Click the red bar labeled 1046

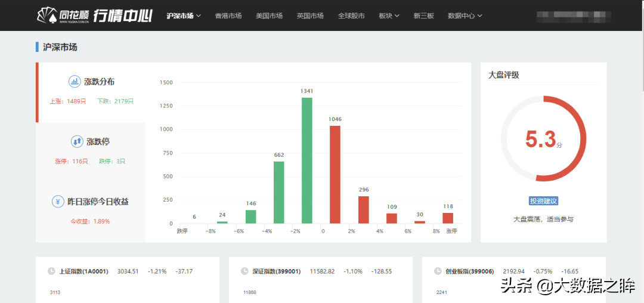point(335,175)
